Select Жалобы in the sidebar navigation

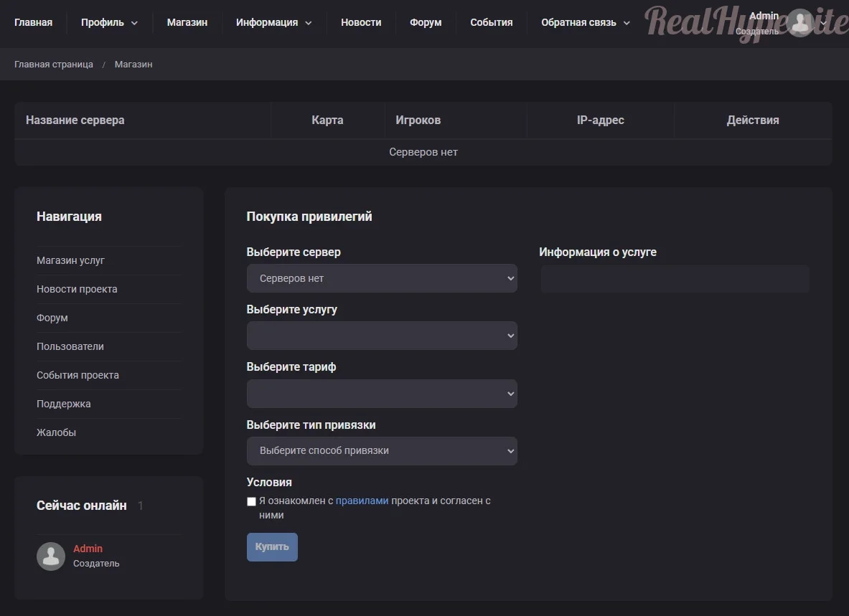coord(56,432)
